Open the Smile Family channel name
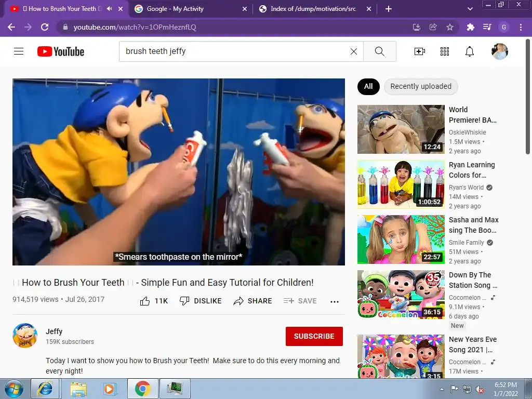Image resolution: width=532 pixels, height=399 pixels. click(x=466, y=242)
